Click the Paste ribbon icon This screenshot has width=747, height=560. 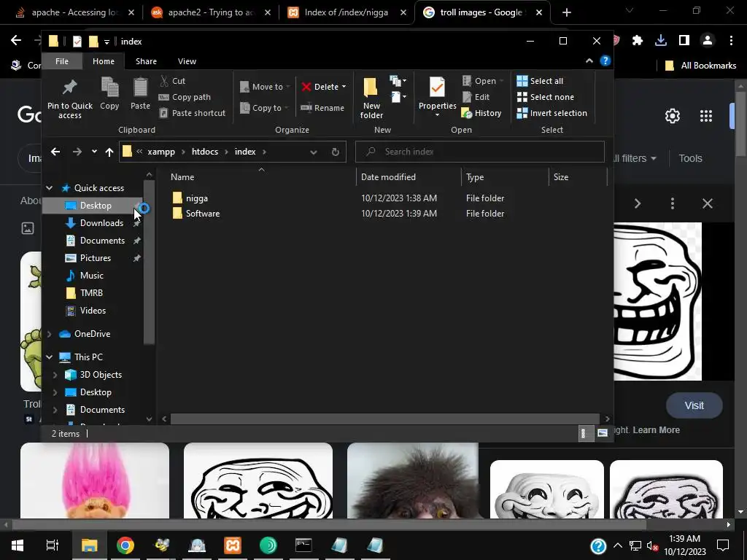[140, 87]
